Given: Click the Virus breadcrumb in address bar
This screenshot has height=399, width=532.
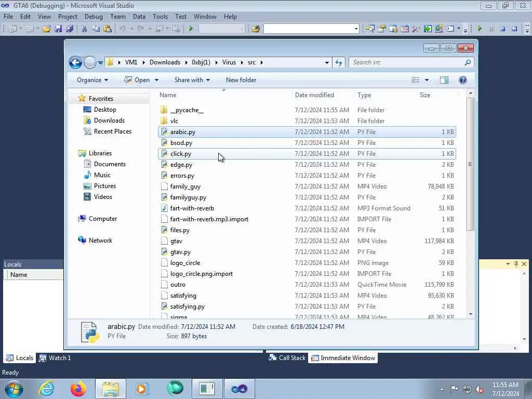Looking at the screenshot, I should tap(229, 62).
